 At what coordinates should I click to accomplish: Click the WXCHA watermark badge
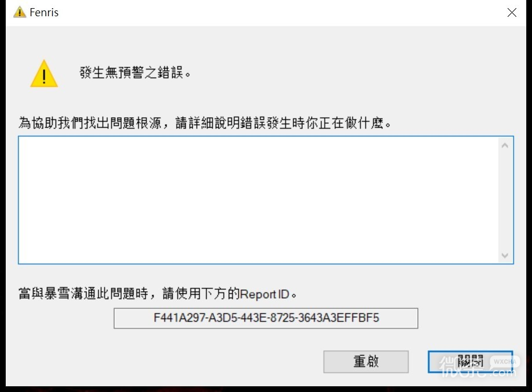coord(505,361)
